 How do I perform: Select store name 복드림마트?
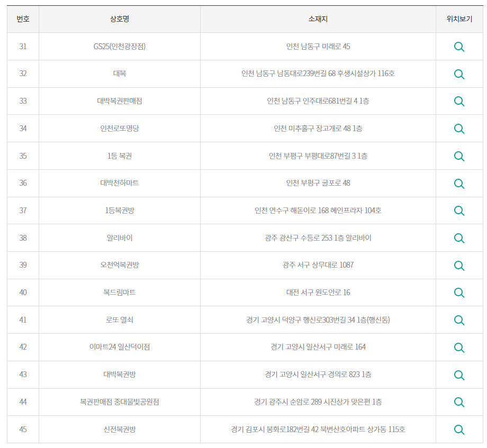[120, 292]
